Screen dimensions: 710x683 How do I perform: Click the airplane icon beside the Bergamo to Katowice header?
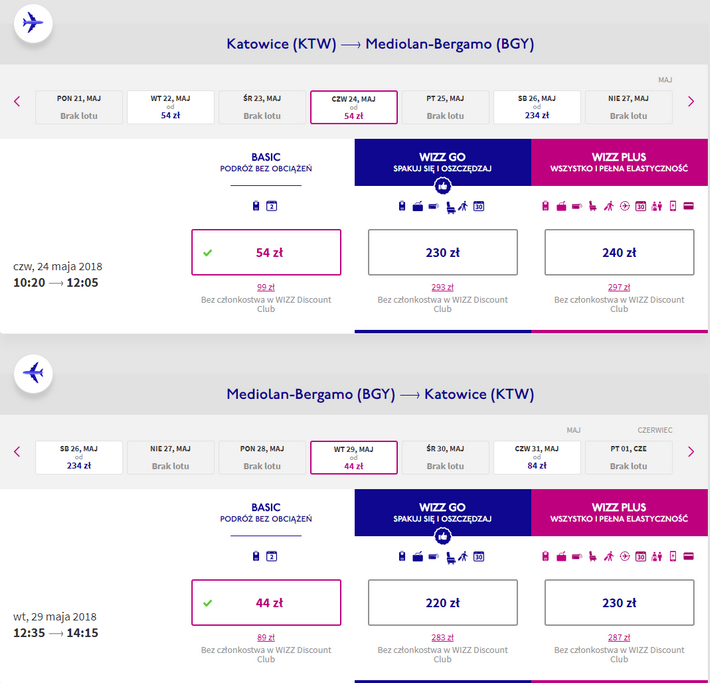pos(34,373)
